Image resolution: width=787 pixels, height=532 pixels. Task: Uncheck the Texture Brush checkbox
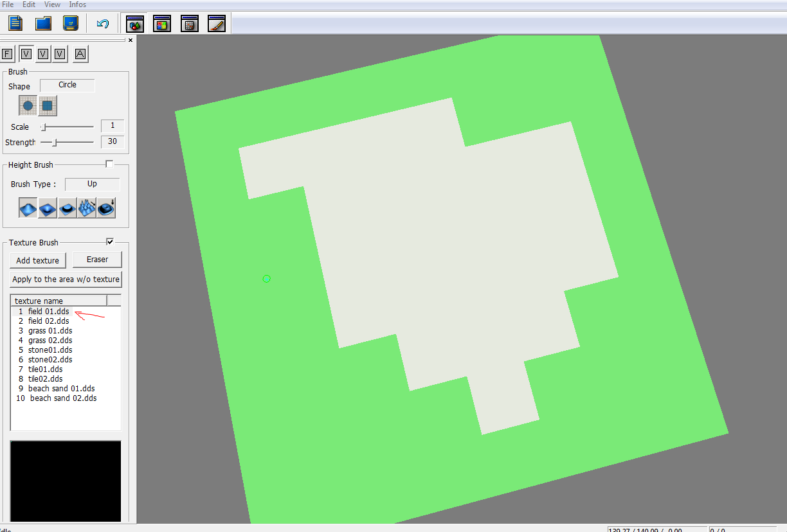[110, 242]
